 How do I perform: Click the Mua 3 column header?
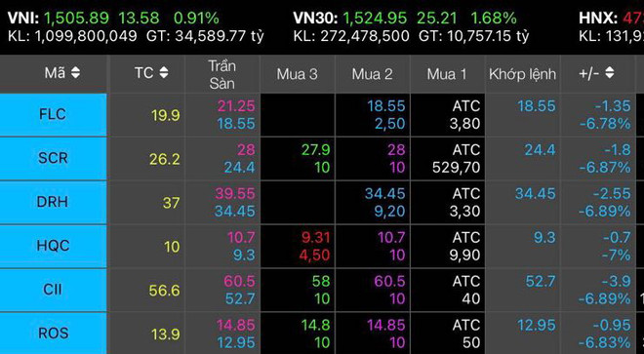point(297,74)
